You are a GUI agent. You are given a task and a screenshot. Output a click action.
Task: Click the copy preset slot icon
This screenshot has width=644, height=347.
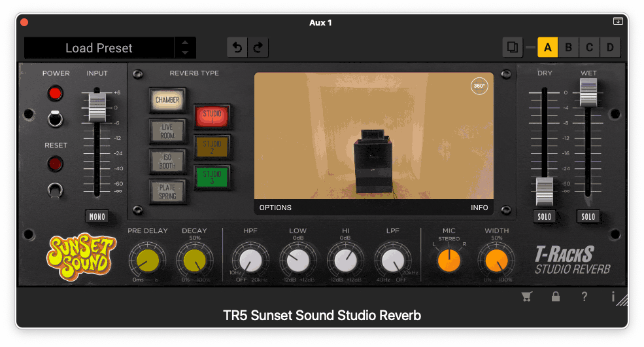click(x=513, y=47)
